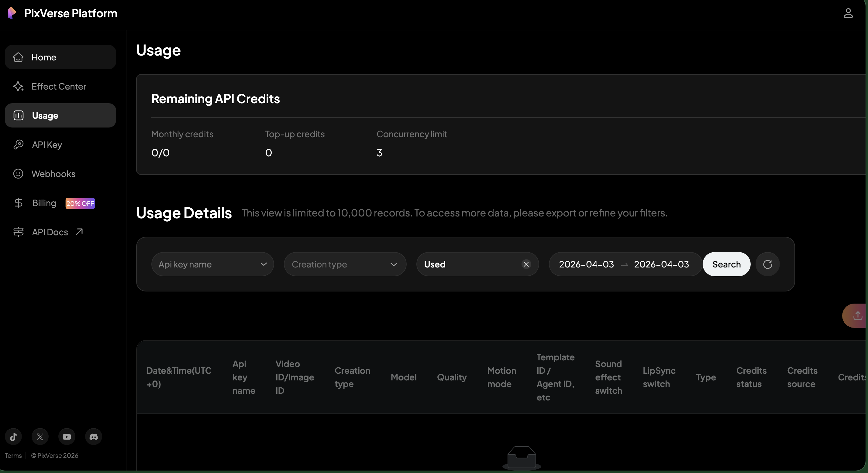Click the refresh filters icon button
868x473 pixels.
point(767,264)
